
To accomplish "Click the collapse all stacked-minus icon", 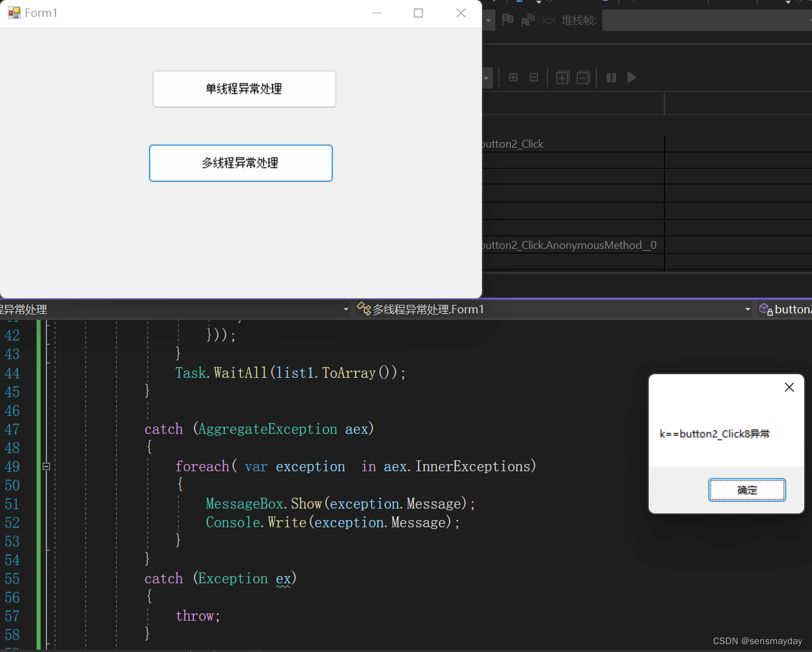I will [x=583, y=78].
